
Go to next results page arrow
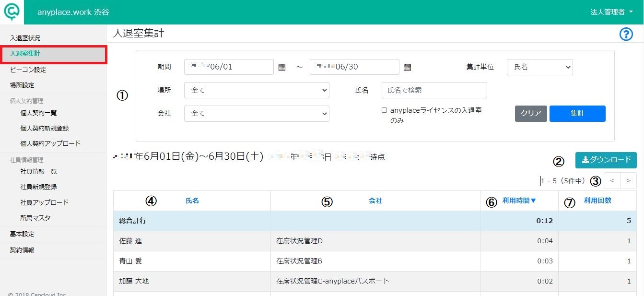click(x=629, y=181)
